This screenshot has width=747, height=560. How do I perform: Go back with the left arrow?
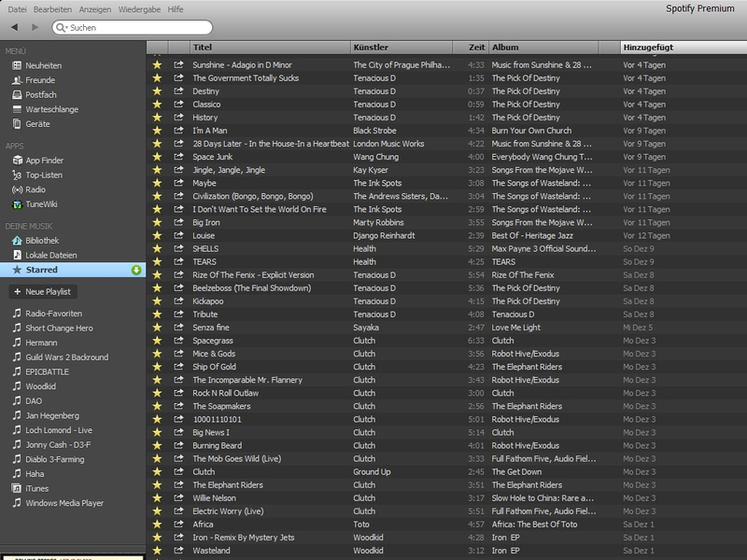point(15,27)
